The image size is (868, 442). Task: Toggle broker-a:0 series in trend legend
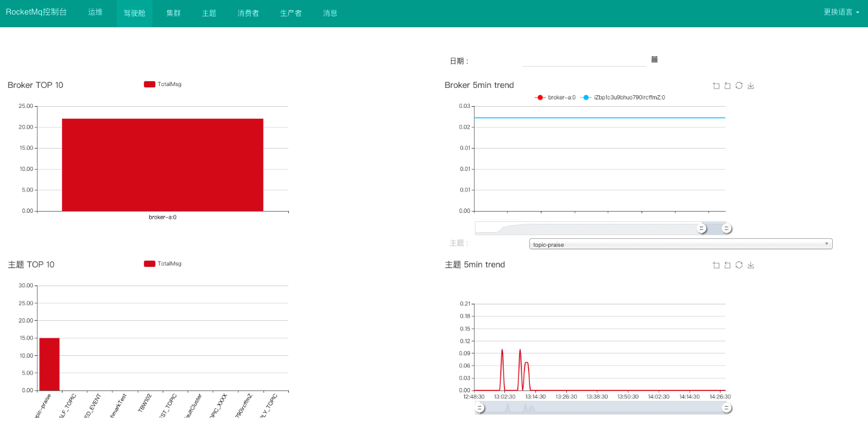click(555, 97)
